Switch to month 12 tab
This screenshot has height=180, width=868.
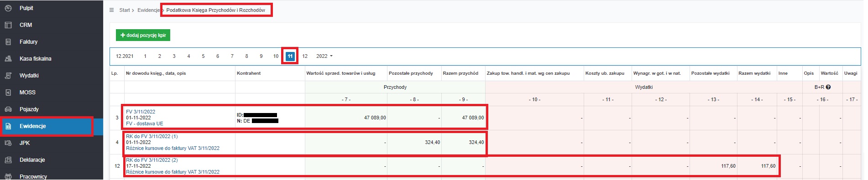(x=305, y=56)
